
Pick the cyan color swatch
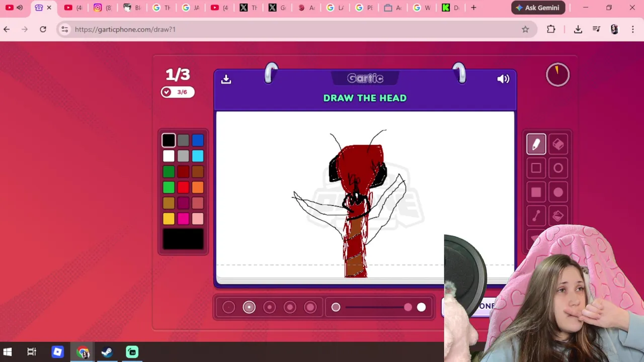point(198,156)
